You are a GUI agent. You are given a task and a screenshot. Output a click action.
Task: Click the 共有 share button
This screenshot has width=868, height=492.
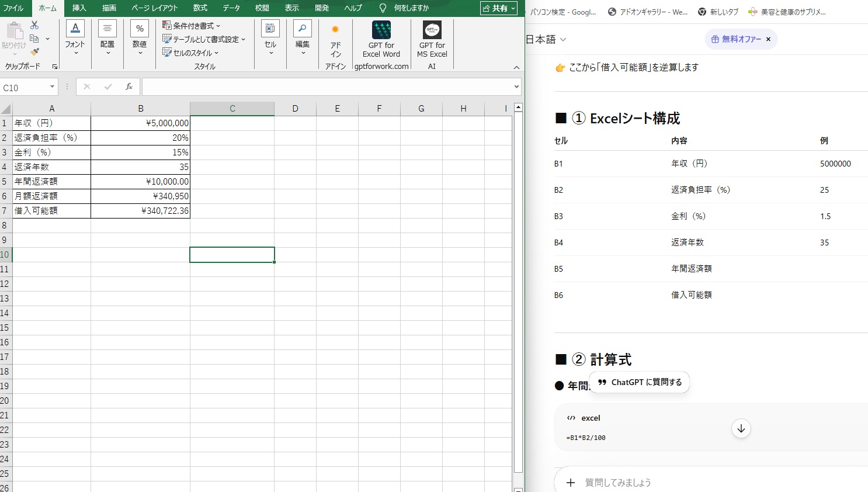(x=499, y=8)
